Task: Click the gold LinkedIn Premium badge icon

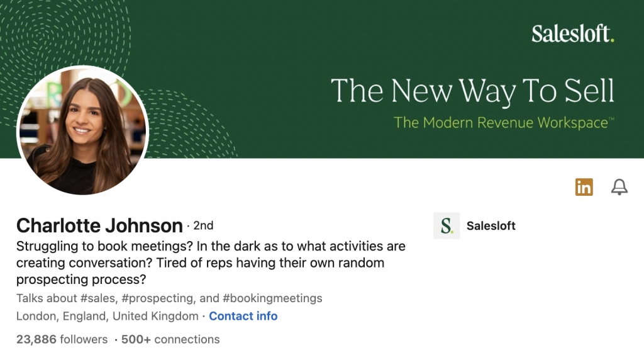Action: tap(584, 187)
